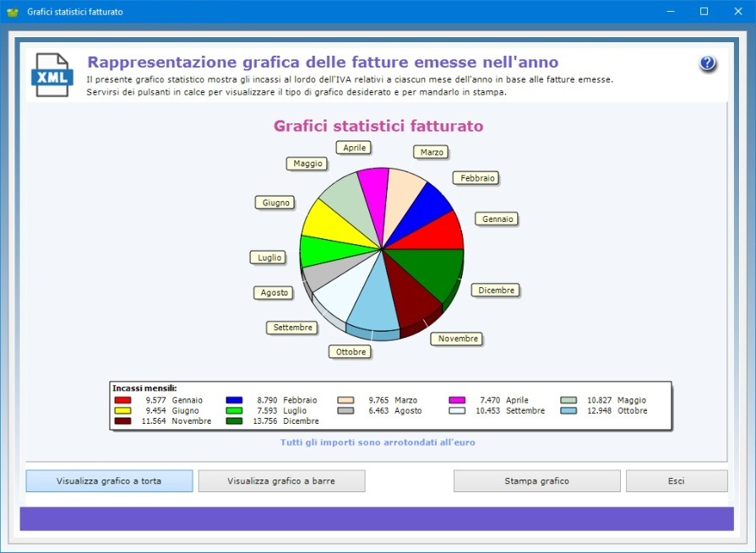Click the value 10.827 in legend

click(599, 400)
